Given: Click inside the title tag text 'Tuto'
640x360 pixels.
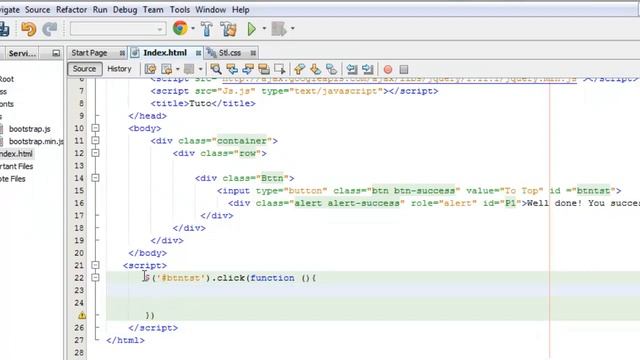Looking at the screenshot, I should (200, 103).
